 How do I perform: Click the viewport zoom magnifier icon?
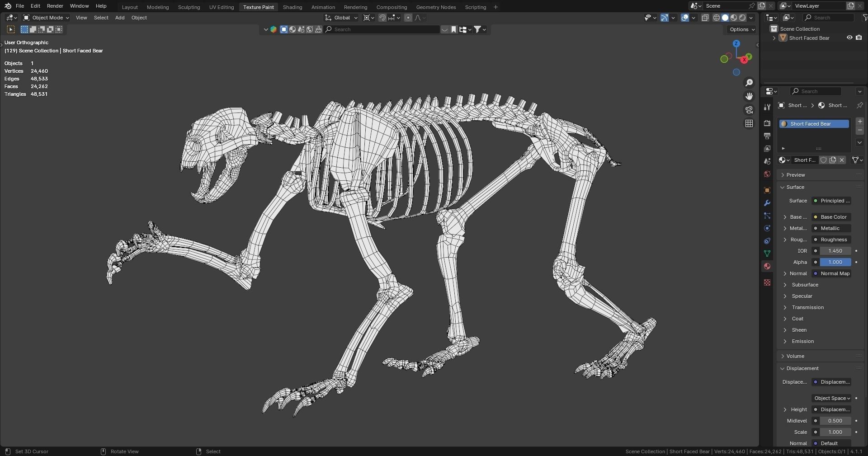[749, 82]
